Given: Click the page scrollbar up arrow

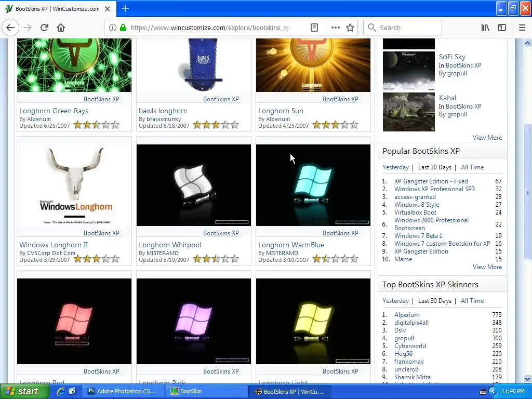Looking at the screenshot, I should pyautogui.click(x=527, y=43).
